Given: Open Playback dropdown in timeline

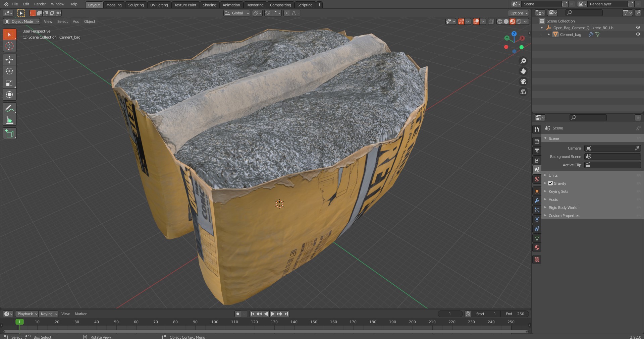Looking at the screenshot, I should 26,314.
